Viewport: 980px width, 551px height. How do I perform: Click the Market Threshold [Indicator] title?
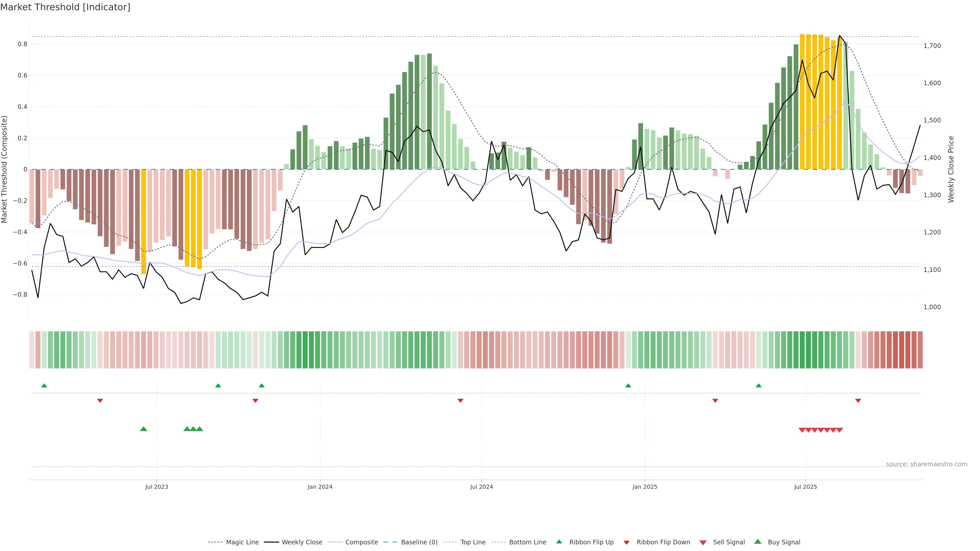pyautogui.click(x=65, y=7)
